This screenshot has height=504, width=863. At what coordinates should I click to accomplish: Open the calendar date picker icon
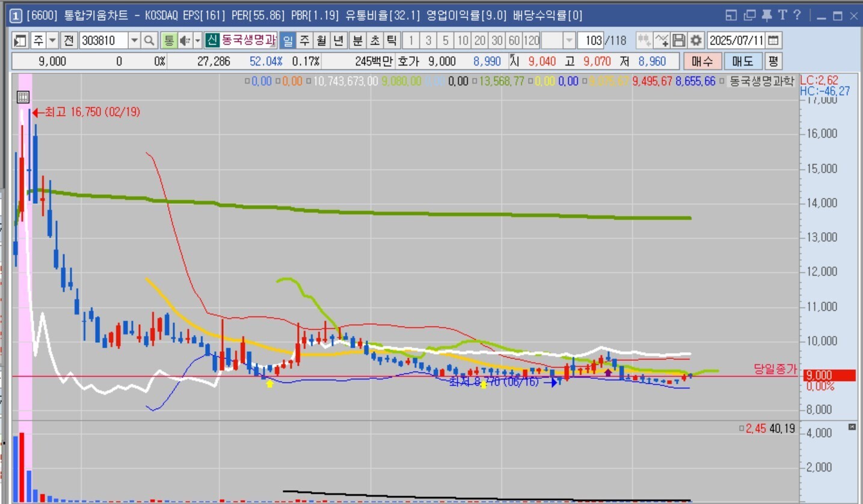774,41
